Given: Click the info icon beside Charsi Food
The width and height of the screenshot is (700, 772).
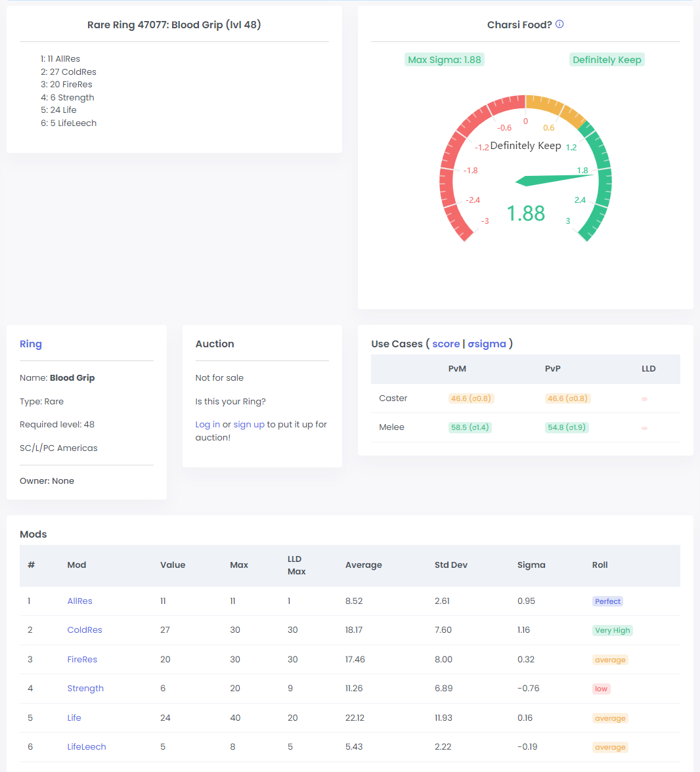Looking at the screenshot, I should click(559, 24).
